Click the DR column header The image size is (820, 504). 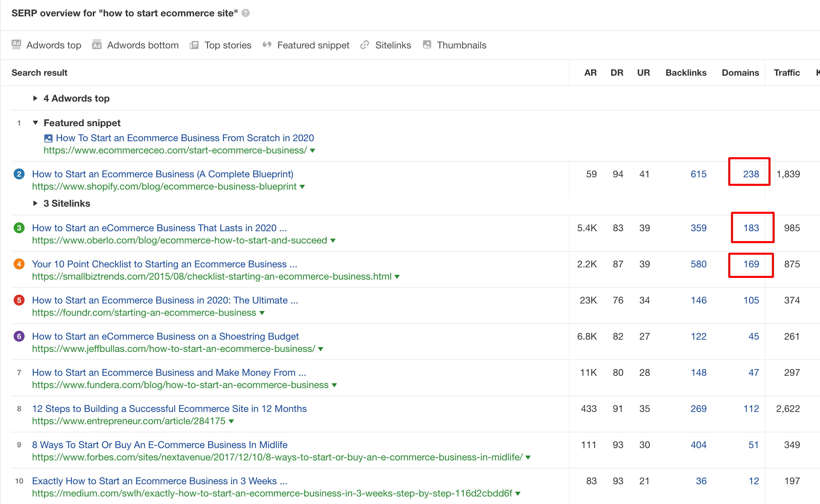pos(617,73)
